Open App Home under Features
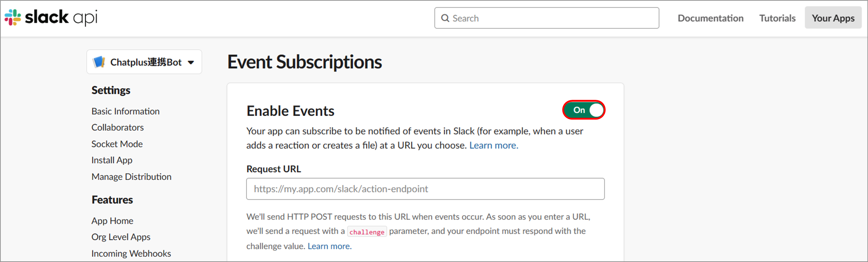 pos(112,221)
